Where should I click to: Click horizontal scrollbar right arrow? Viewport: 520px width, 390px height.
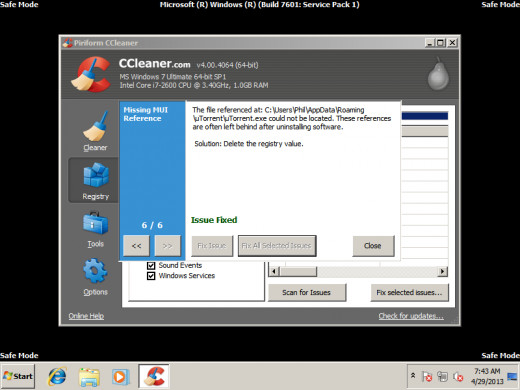pos(442,271)
